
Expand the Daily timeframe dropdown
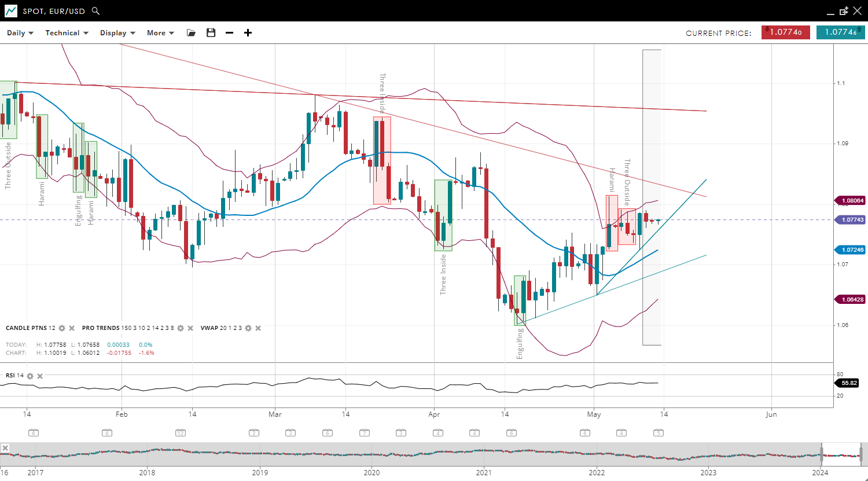[20, 33]
